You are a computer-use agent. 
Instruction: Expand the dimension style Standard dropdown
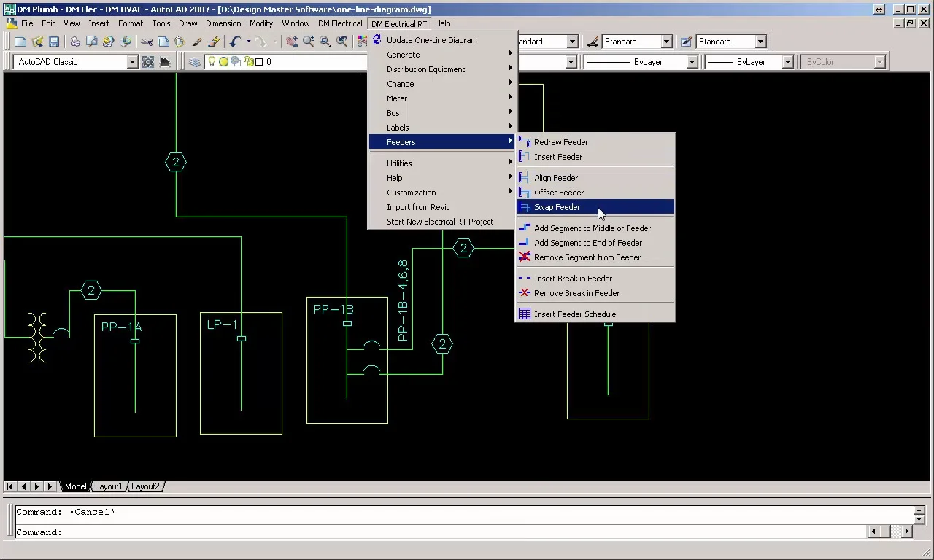click(666, 42)
